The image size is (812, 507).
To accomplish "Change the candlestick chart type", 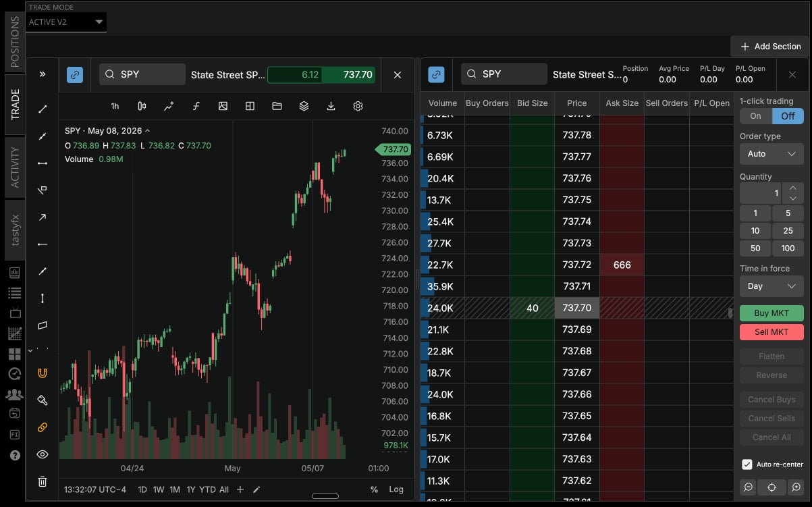I will 142,106.
